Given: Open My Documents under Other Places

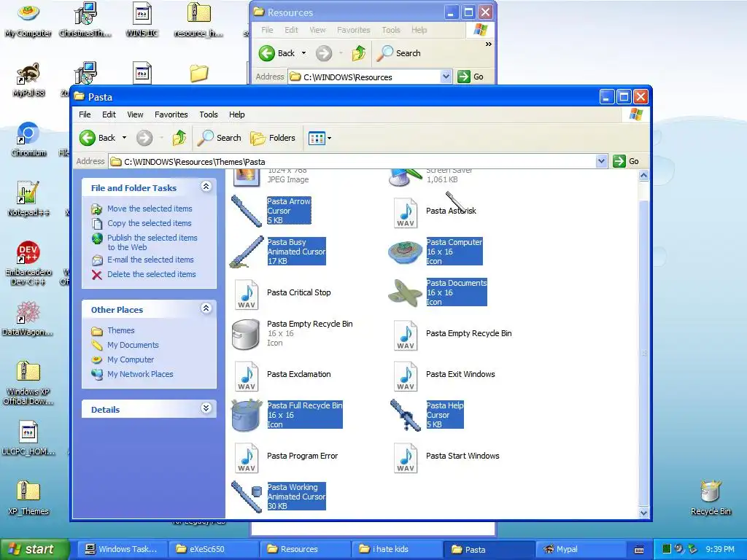Looking at the screenshot, I should point(133,345).
